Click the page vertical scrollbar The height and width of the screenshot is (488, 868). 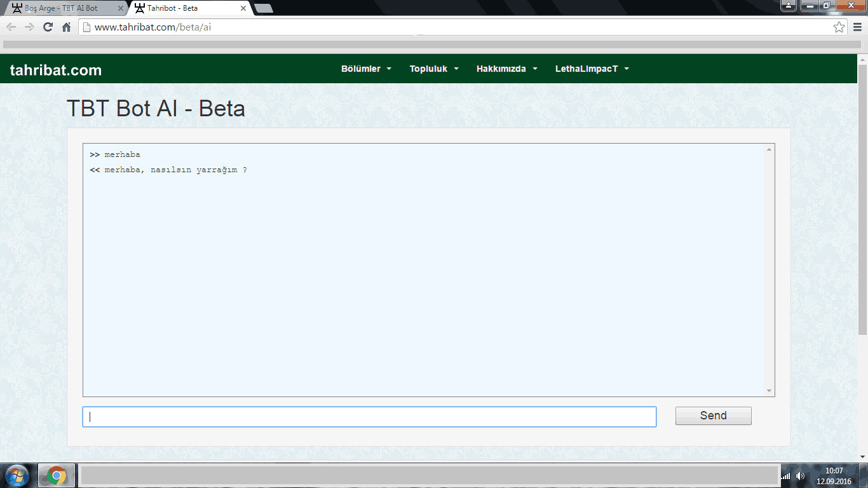(x=862, y=200)
